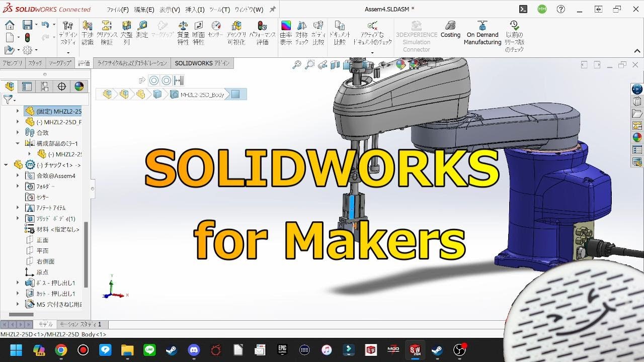
Task: Open the DimXpertManager crosshair tab
Action: click(x=62, y=86)
